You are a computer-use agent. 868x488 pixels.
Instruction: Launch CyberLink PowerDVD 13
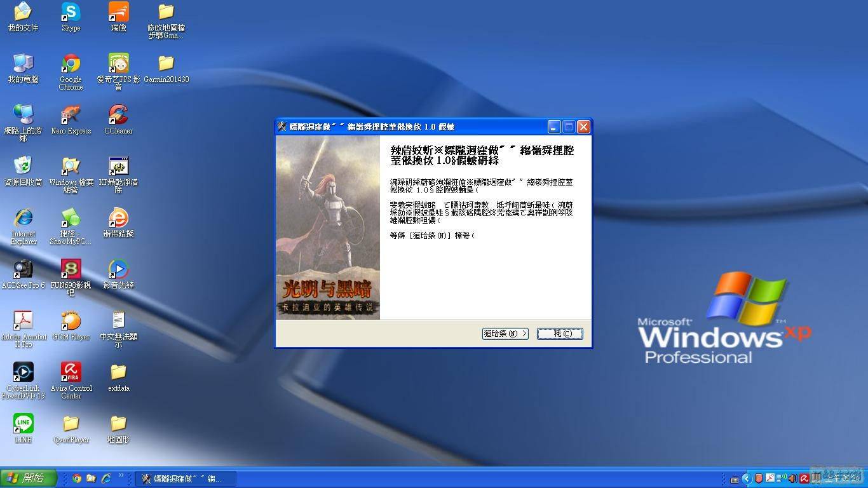point(23,381)
